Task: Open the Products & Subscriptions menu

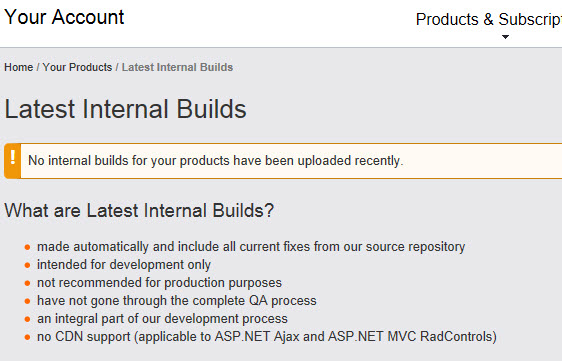Action: (x=489, y=19)
